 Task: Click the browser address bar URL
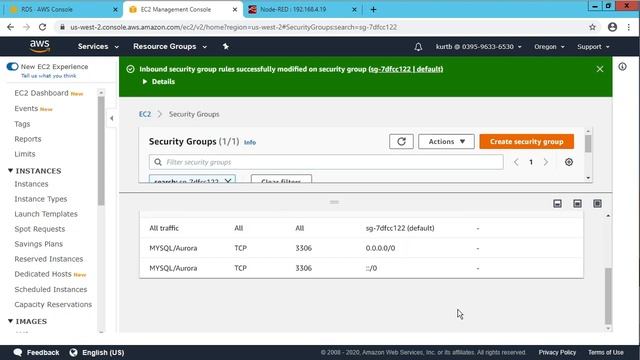[x=233, y=27]
